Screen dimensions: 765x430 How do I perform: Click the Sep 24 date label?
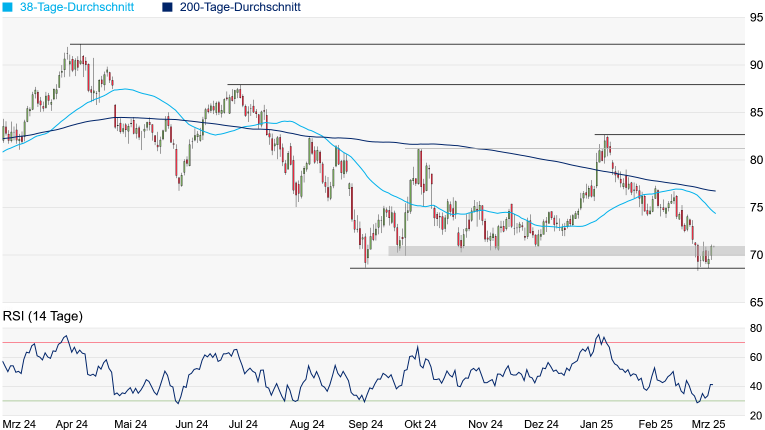(366, 424)
